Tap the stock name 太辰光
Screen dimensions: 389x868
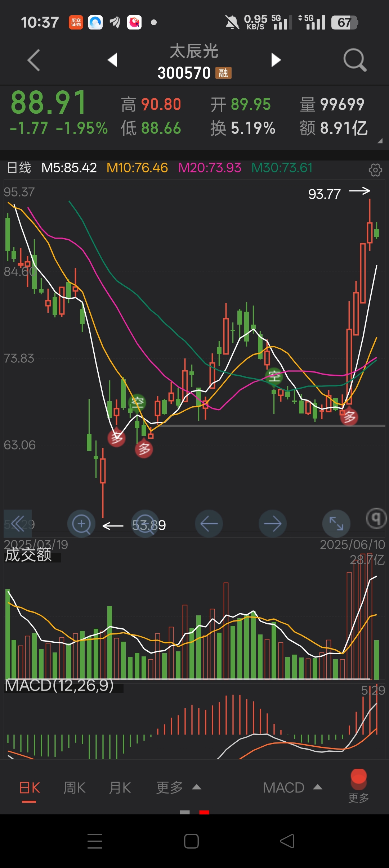(194, 51)
